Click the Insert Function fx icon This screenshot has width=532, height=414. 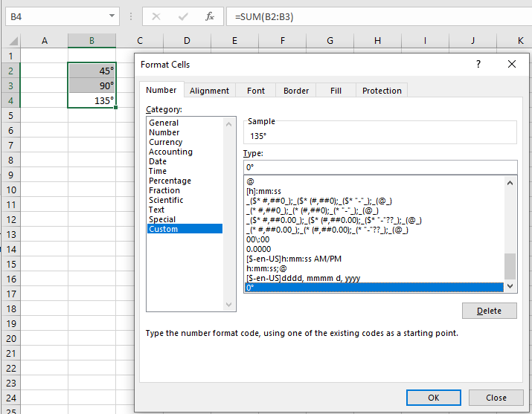(210, 16)
